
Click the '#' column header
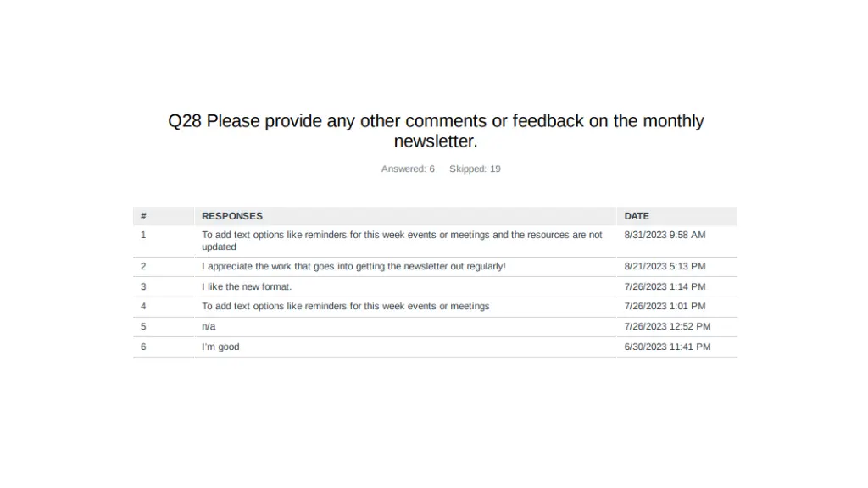click(143, 216)
